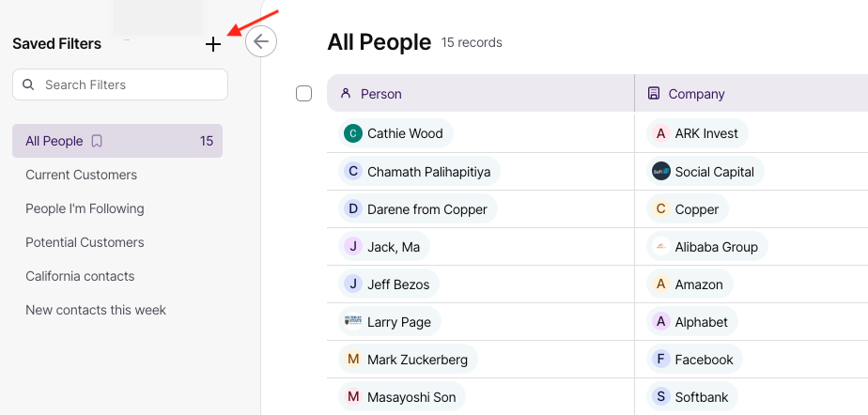Open Darene from Copper record
Image resolution: width=868 pixels, height=415 pixels.
(418, 209)
